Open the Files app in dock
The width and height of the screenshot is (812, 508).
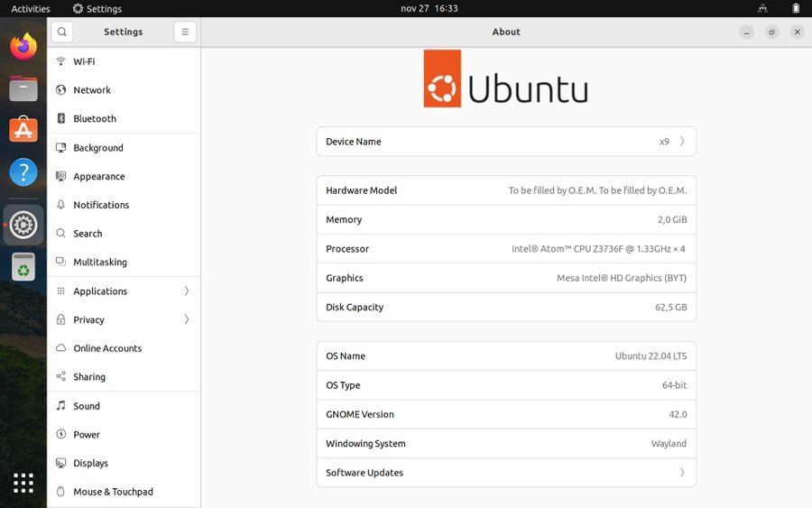click(23, 88)
